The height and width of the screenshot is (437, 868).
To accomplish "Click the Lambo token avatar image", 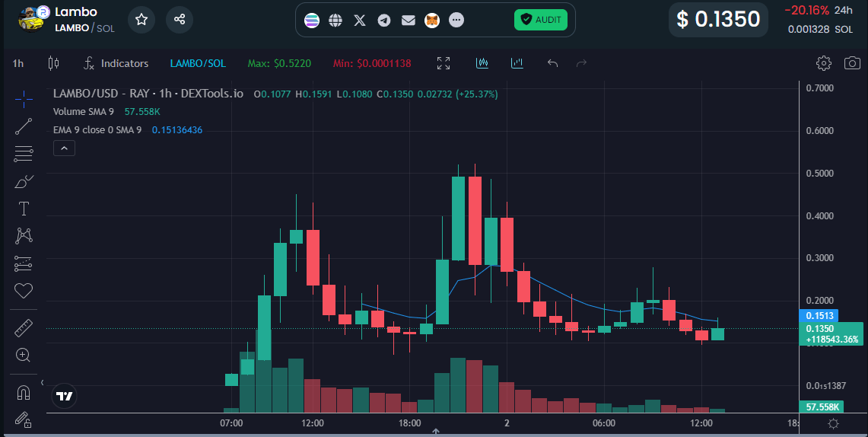I will 31,19.
